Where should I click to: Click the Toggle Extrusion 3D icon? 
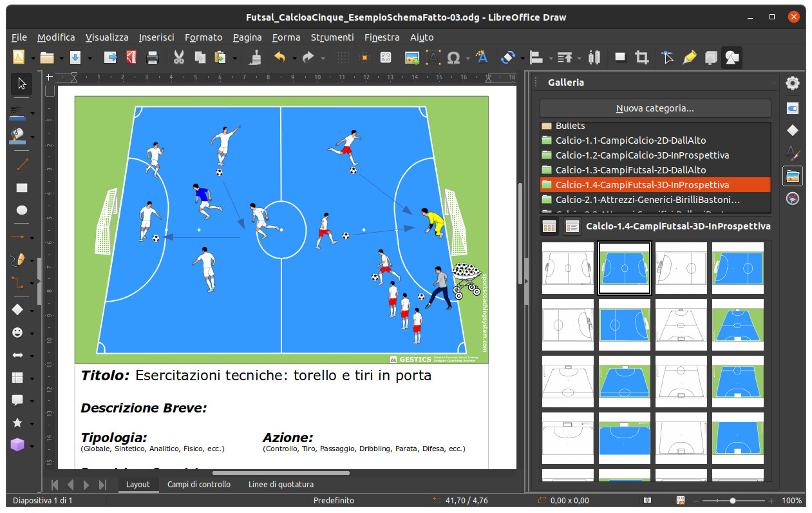pos(710,58)
